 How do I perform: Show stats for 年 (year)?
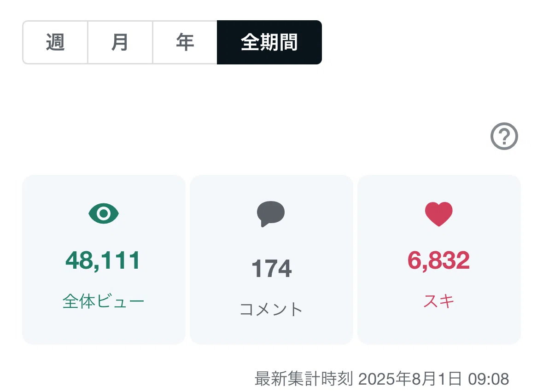tap(185, 42)
